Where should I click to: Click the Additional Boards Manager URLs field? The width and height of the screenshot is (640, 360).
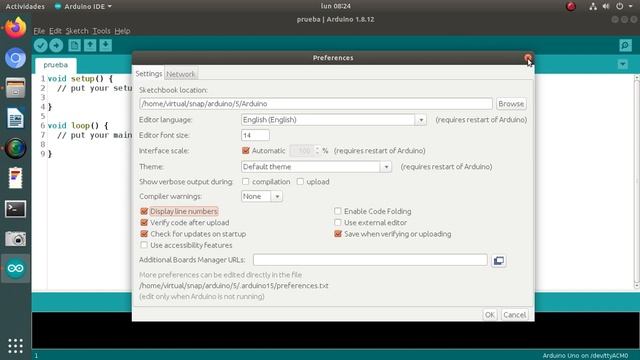(370, 260)
